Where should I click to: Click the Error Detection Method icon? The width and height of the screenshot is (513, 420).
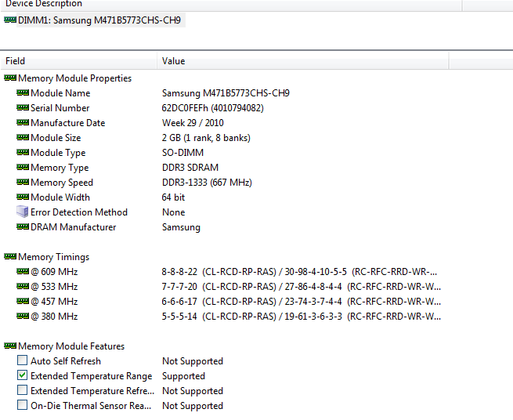click(x=23, y=212)
